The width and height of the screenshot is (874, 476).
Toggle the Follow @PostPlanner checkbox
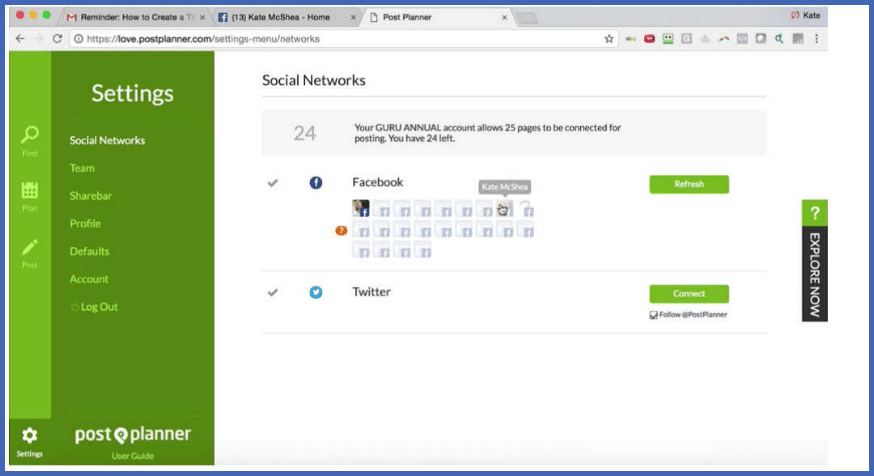[x=653, y=315]
